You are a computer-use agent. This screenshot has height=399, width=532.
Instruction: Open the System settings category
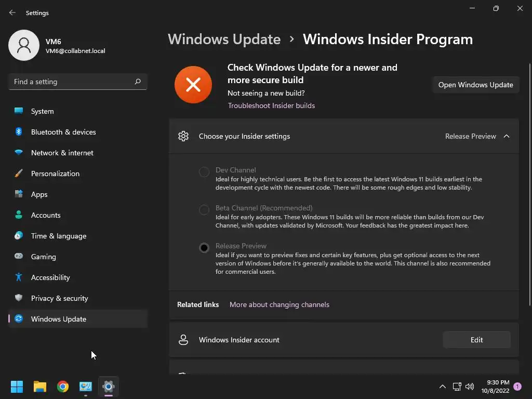pyautogui.click(x=78, y=111)
